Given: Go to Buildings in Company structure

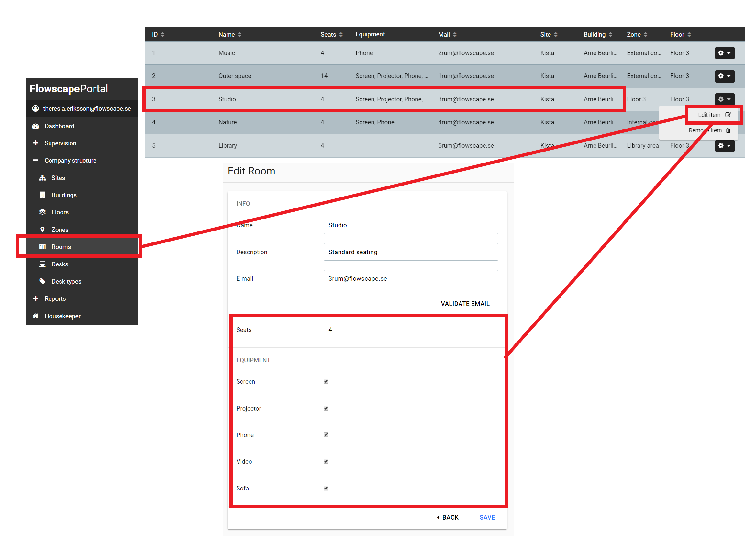Looking at the screenshot, I should (x=82, y=195).
